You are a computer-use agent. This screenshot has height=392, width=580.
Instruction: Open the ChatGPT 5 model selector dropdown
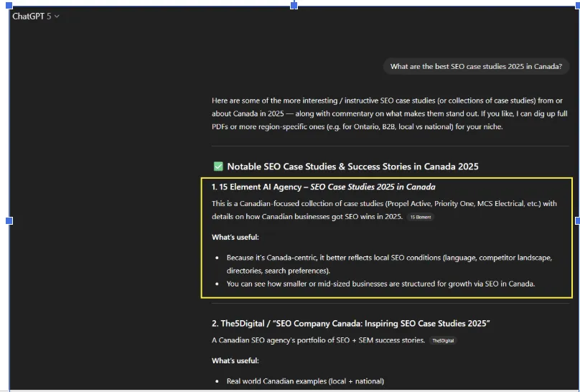point(35,17)
